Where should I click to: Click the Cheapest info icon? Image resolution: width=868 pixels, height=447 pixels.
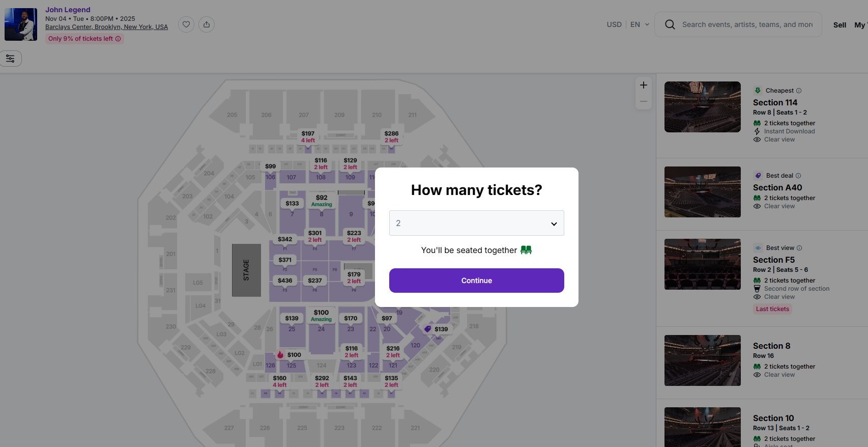(799, 91)
